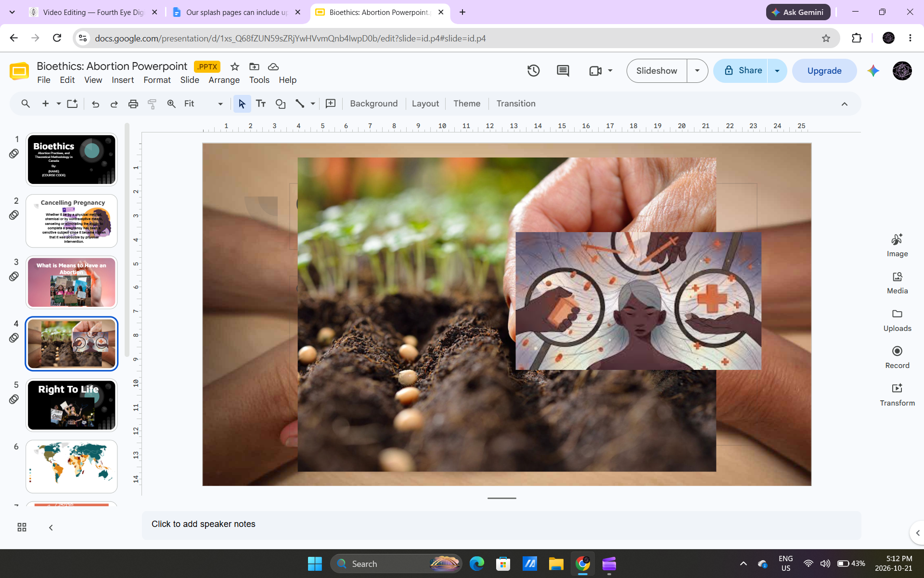Open the Transition panel
The image size is (924, 578).
[x=516, y=104]
